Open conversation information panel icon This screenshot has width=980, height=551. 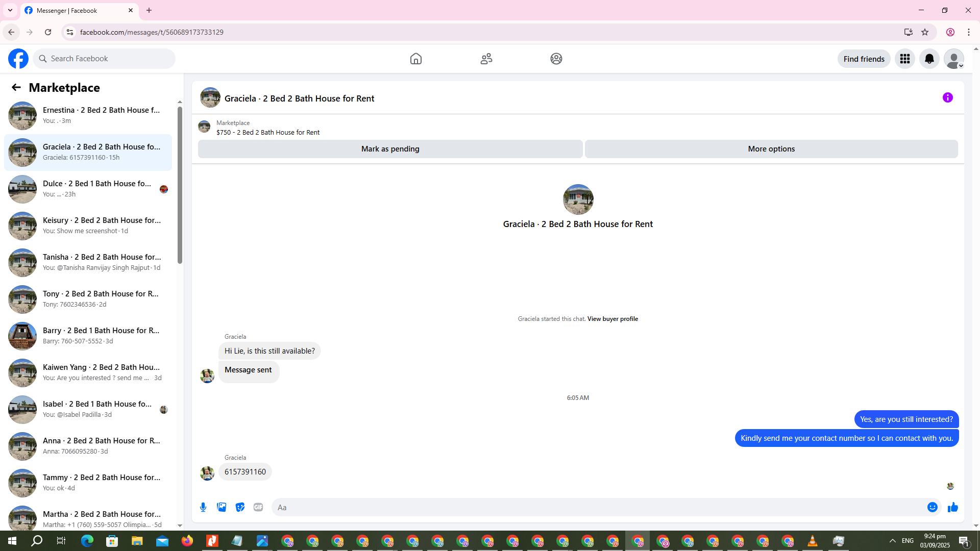[948, 97]
